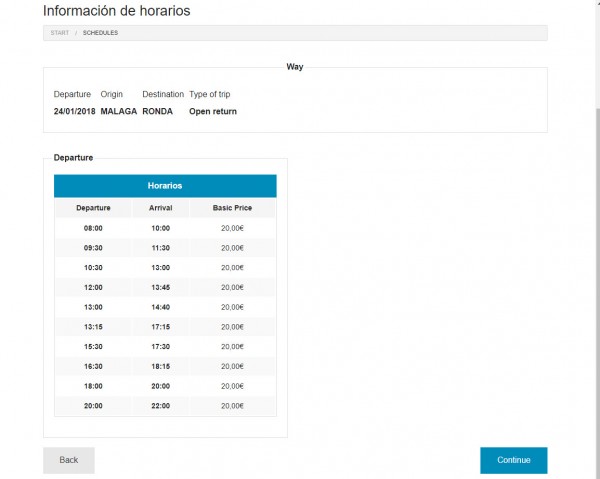Click the 10:00 arrival time
Viewport: 600px width, 479px height.
pyautogui.click(x=161, y=228)
